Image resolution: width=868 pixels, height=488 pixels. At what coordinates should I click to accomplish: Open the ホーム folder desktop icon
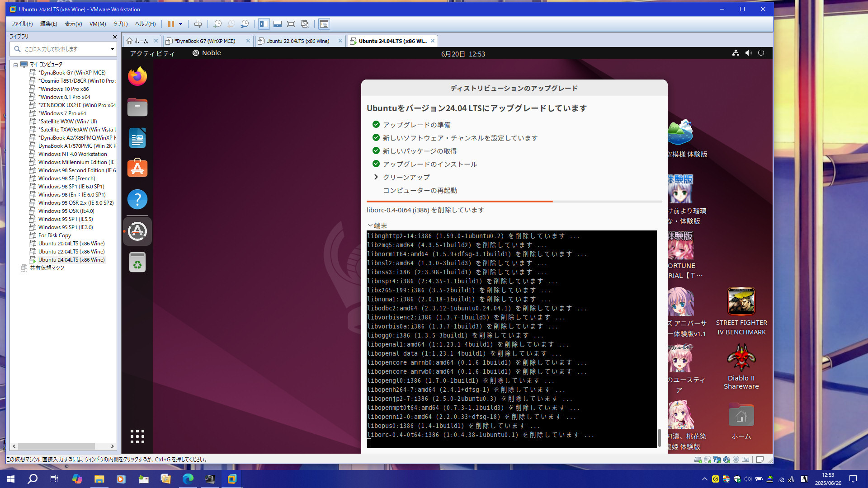741,421
